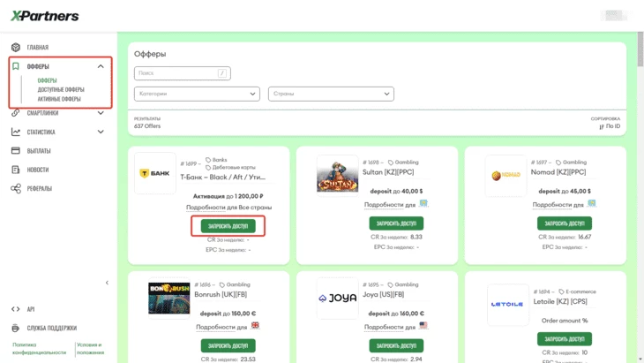The height and width of the screenshot is (363, 644).
Task: Click the Офферы bookmark icon
Action: [16, 66]
